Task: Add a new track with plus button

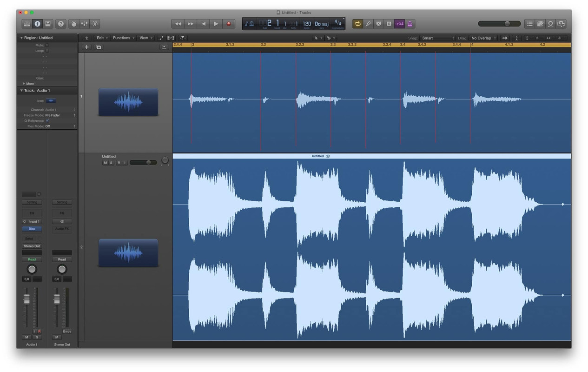Action: click(86, 47)
